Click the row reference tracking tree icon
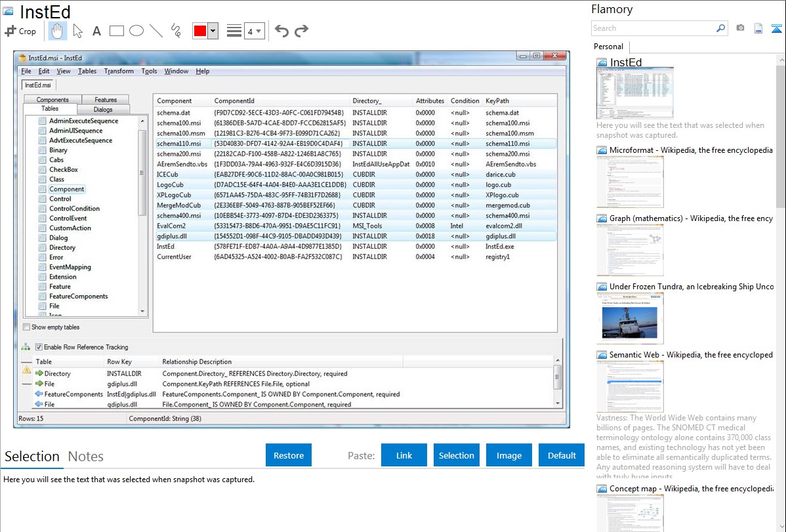The width and height of the screenshot is (786, 532). [x=26, y=346]
